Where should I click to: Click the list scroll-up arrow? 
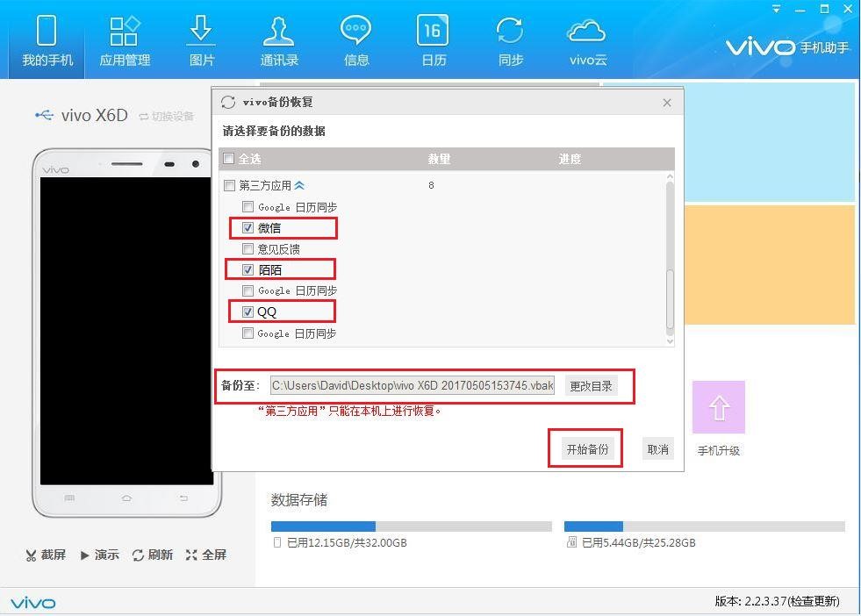pos(670,176)
